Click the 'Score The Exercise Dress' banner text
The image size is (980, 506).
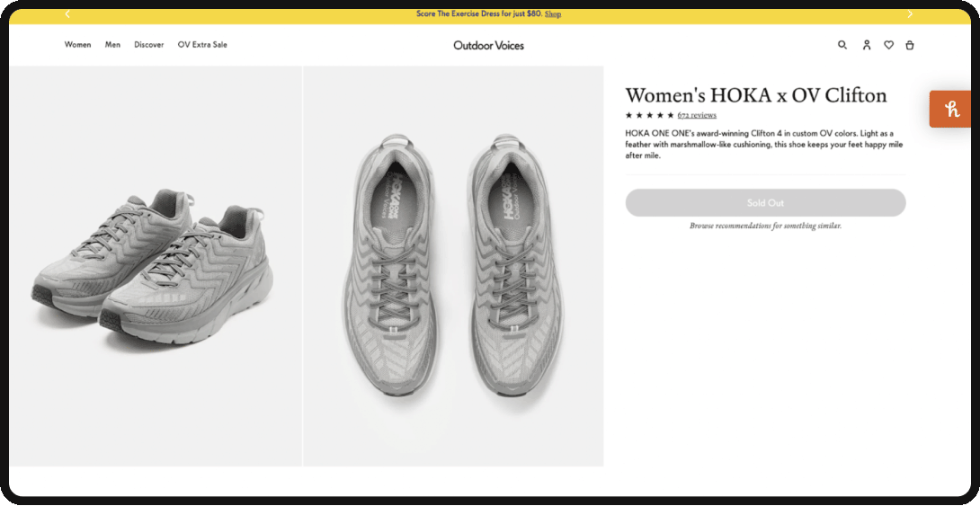(x=479, y=13)
